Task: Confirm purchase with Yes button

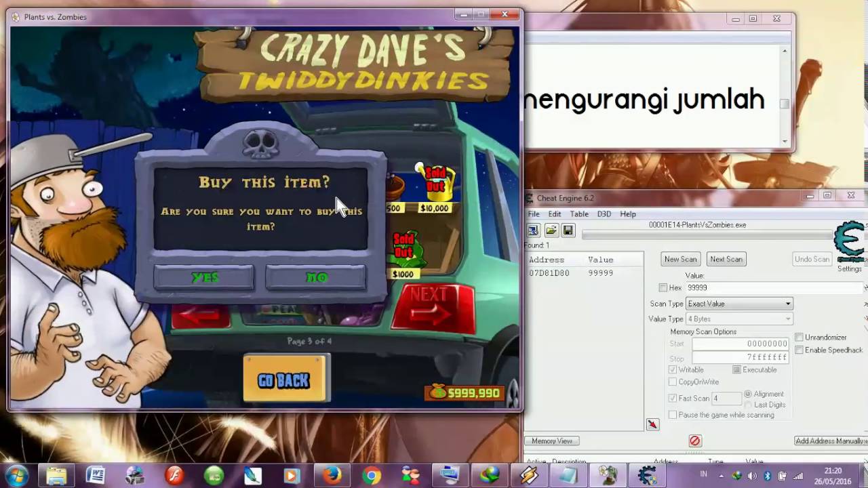Action: (204, 277)
